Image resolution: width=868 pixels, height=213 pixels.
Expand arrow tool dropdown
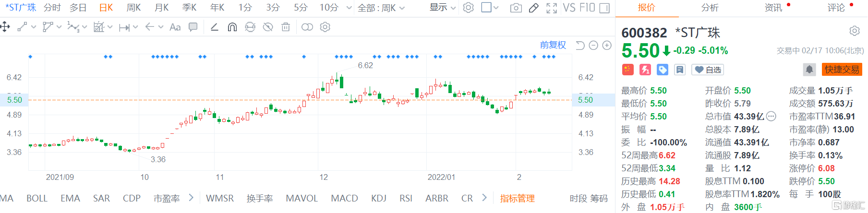160,27
